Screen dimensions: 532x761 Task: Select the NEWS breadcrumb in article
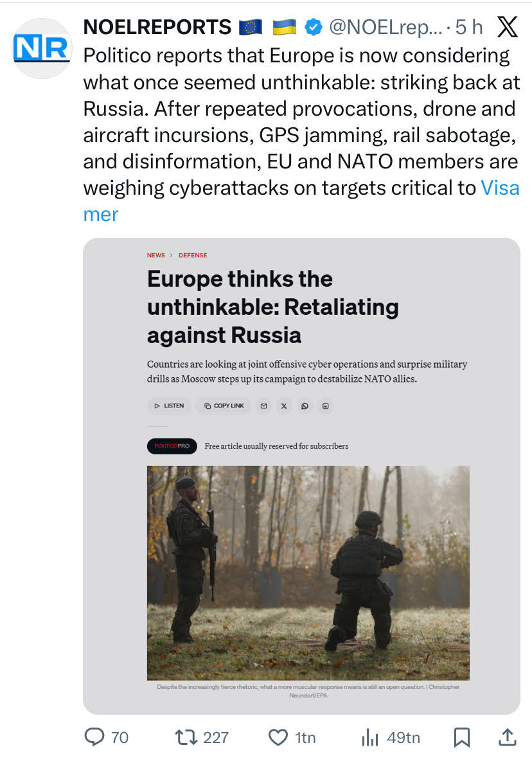point(155,255)
